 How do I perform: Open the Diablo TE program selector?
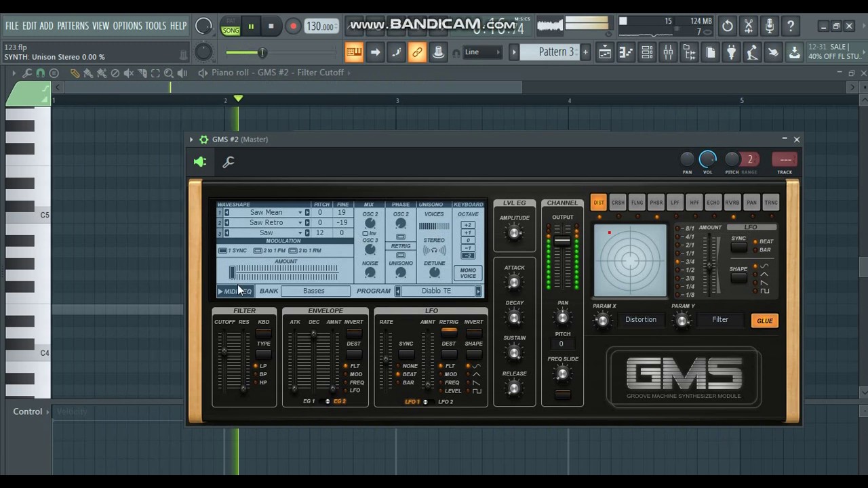click(437, 291)
